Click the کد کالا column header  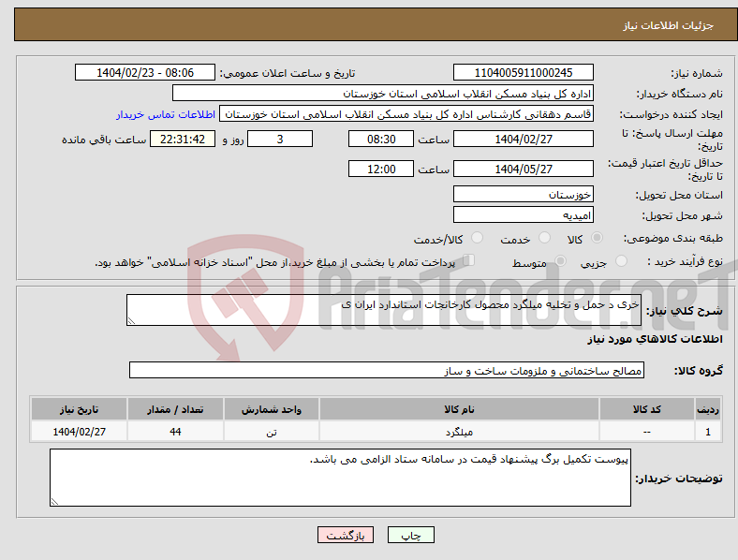[x=647, y=409]
